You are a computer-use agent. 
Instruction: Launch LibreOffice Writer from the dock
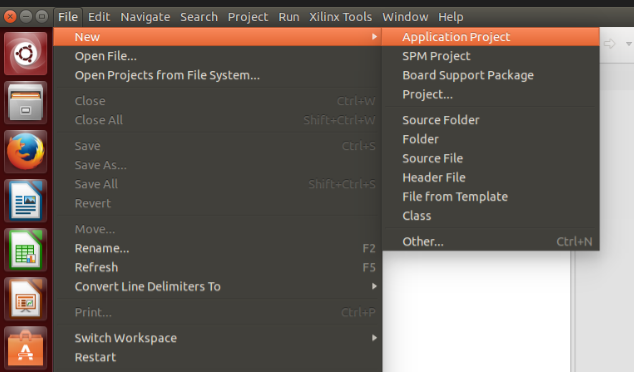(x=25, y=201)
